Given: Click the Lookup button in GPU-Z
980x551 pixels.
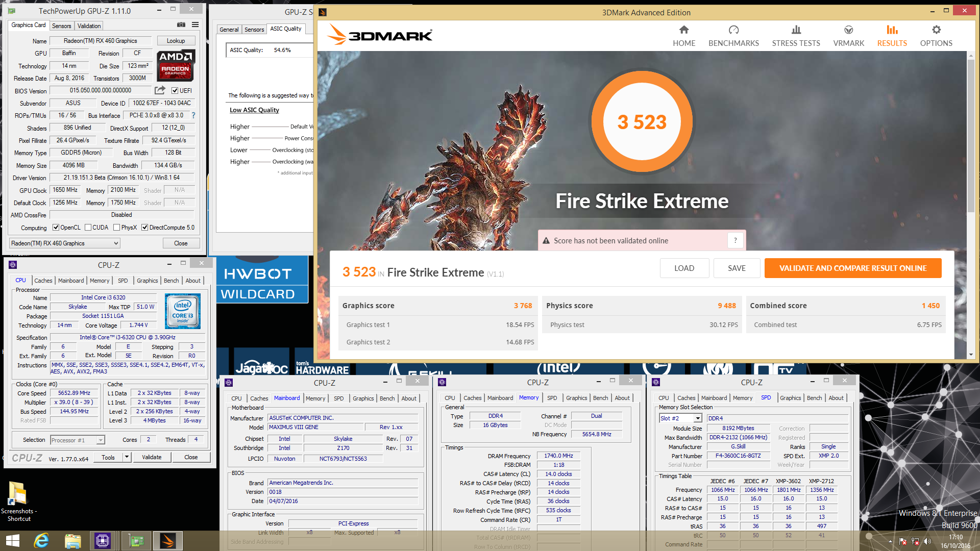Looking at the screenshot, I should tap(176, 41).
